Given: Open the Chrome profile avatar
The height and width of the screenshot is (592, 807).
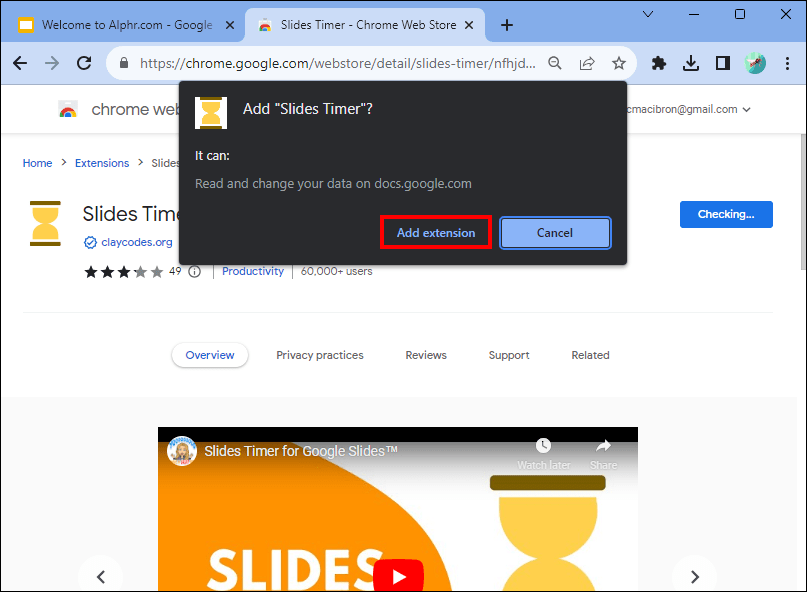Looking at the screenshot, I should 755,63.
